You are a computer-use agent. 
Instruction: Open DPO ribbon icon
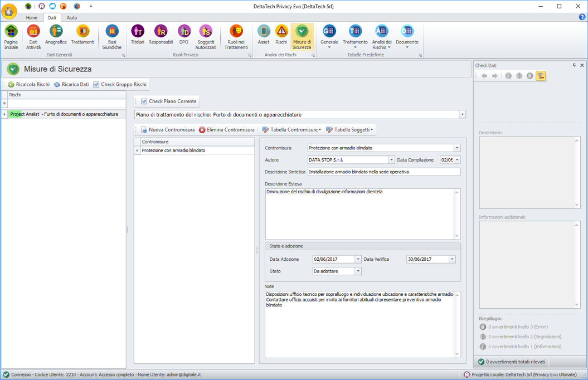(x=184, y=35)
